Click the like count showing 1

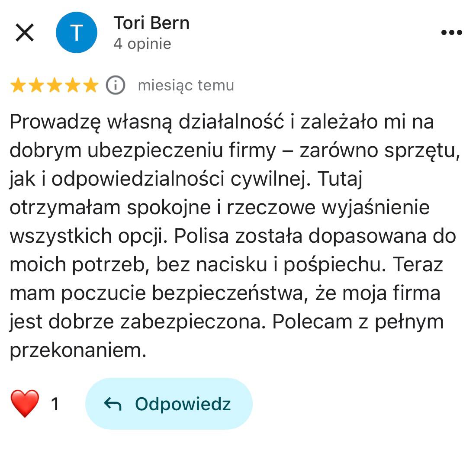click(x=55, y=403)
